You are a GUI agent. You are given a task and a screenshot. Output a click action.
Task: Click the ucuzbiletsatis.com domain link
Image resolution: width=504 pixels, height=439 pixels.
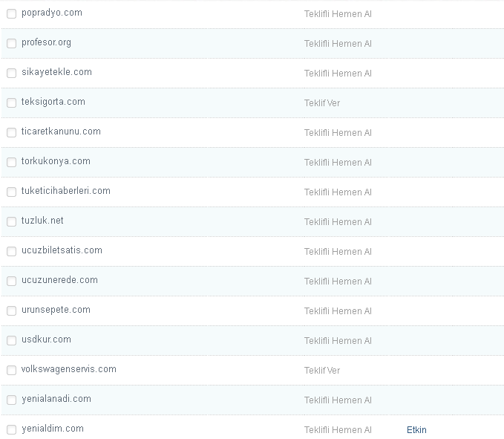tap(62, 250)
